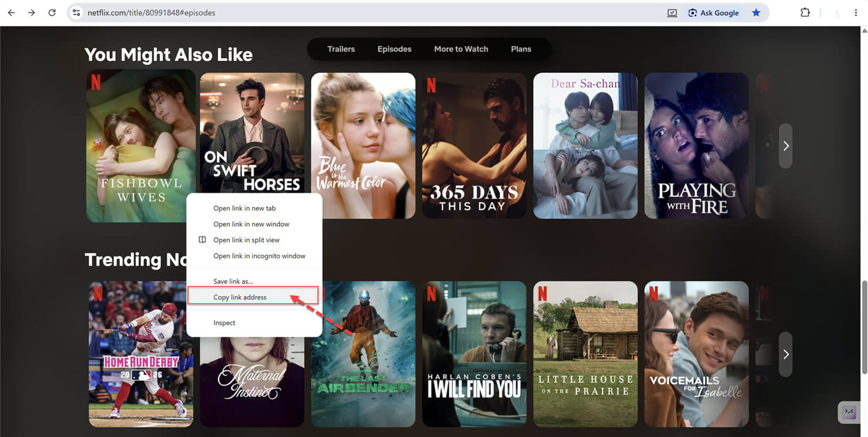Open the Fishbowl Wives title card

click(x=141, y=146)
